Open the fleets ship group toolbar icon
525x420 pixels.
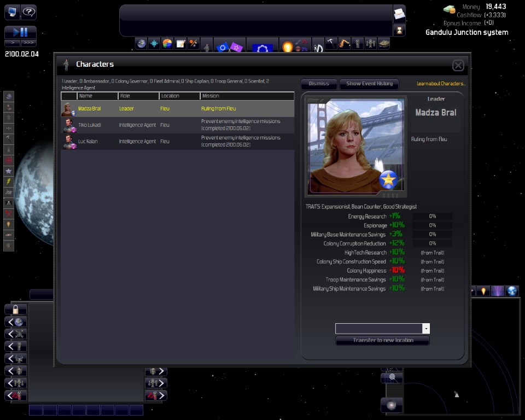point(371,44)
